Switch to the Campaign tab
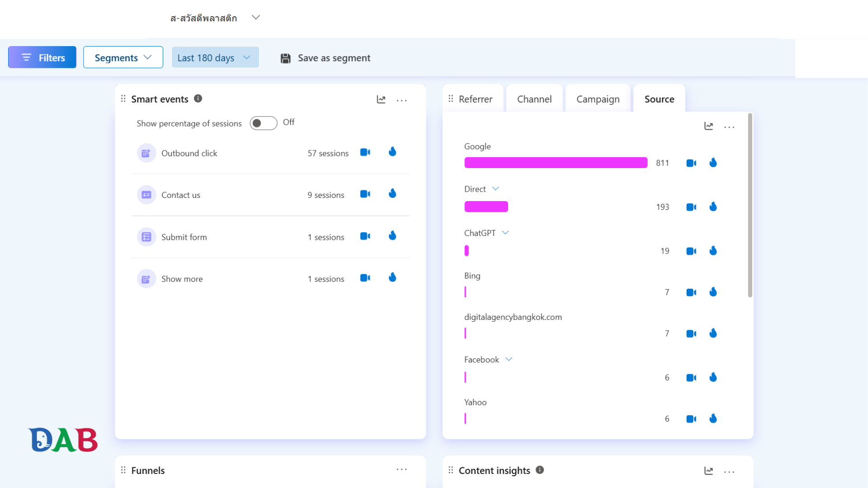This screenshot has height=488, width=868. point(598,99)
